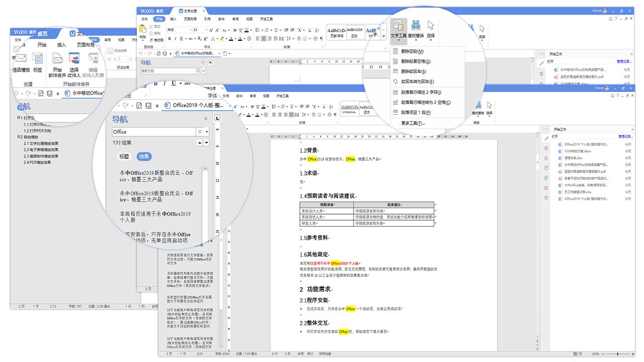This screenshot has height=362, width=644.
Task: Switch to the 邮件 ribbon tab
Action: pyautogui.click(x=222, y=19)
